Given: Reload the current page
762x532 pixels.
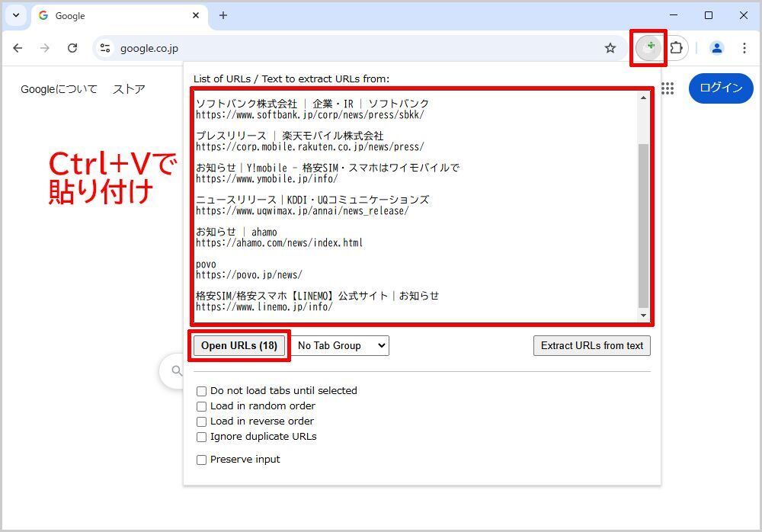Looking at the screenshot, I should (x=72, y=48).
